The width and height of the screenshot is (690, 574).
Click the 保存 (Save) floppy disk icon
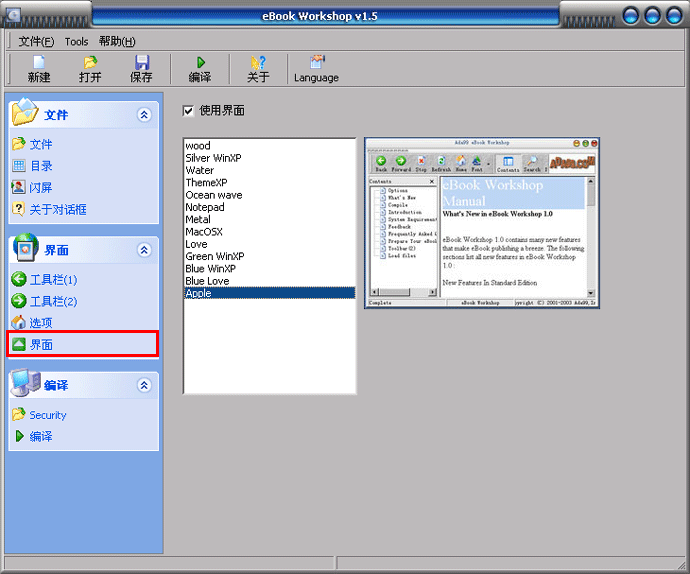(x=142, y=63)
